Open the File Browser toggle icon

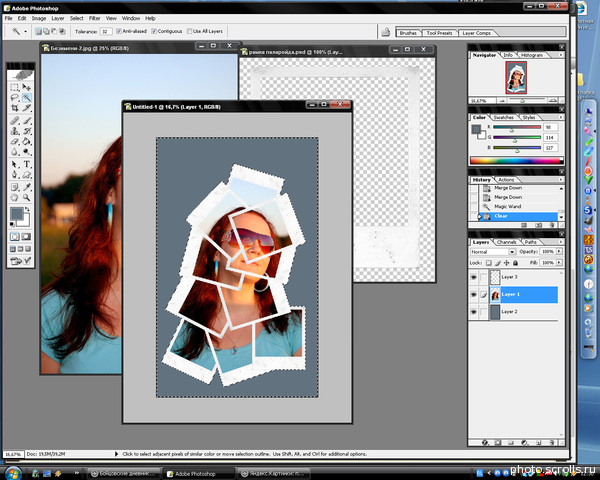click(x=385, y=32)
